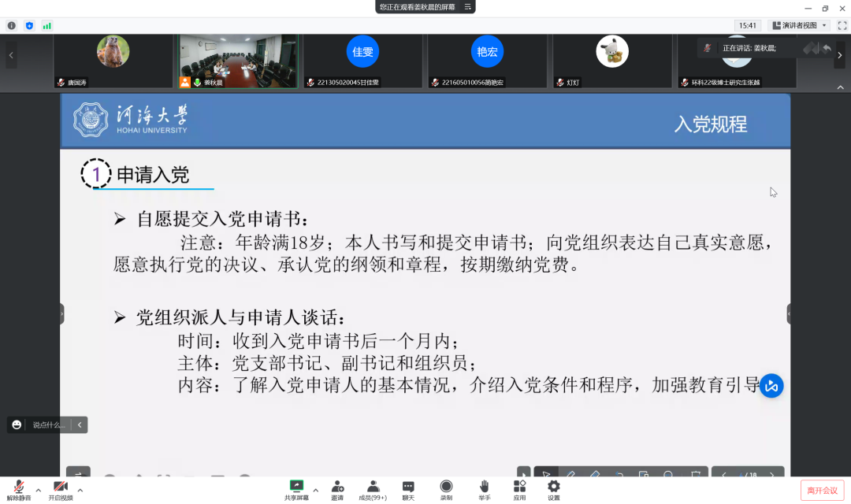The height and width of the screenshot is (504, 851).
Task: Unmute microphone with 解除静音 button
Action: point(18,489)
